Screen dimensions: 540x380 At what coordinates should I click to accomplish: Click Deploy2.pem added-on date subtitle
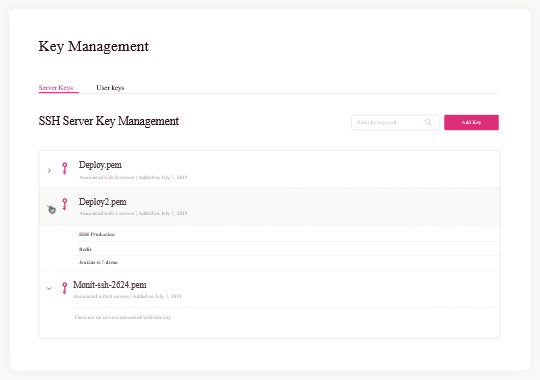click(163, 213)
